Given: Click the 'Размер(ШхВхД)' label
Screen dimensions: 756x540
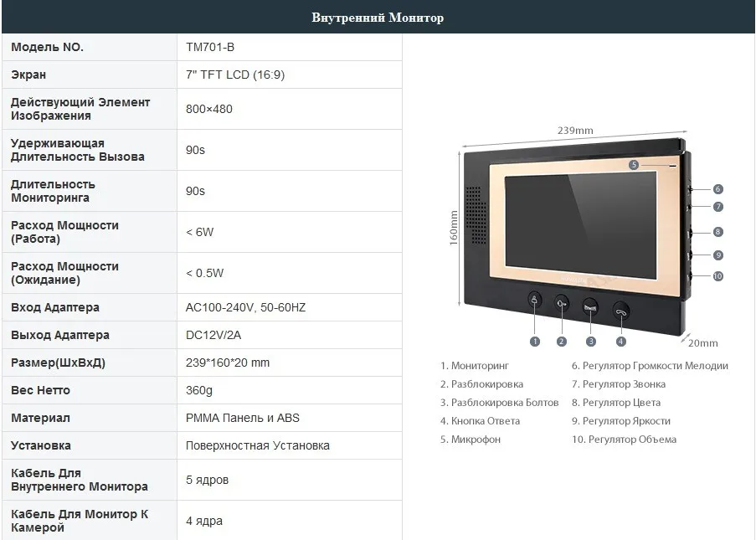Looking at the screenshot, I should tap(58, 363).
